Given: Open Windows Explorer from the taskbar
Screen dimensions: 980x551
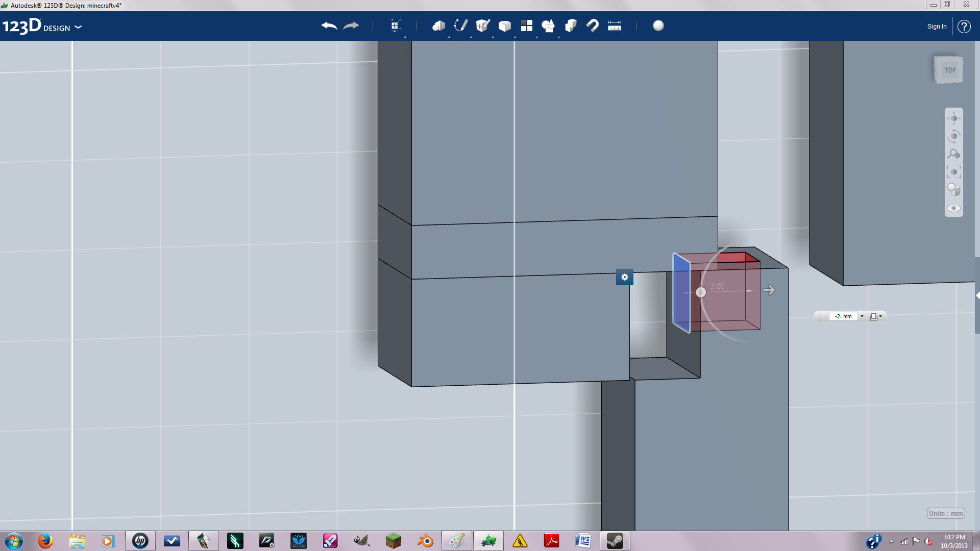Looking at the screenshot, I should pyautogui.click(x=77, y=541).
